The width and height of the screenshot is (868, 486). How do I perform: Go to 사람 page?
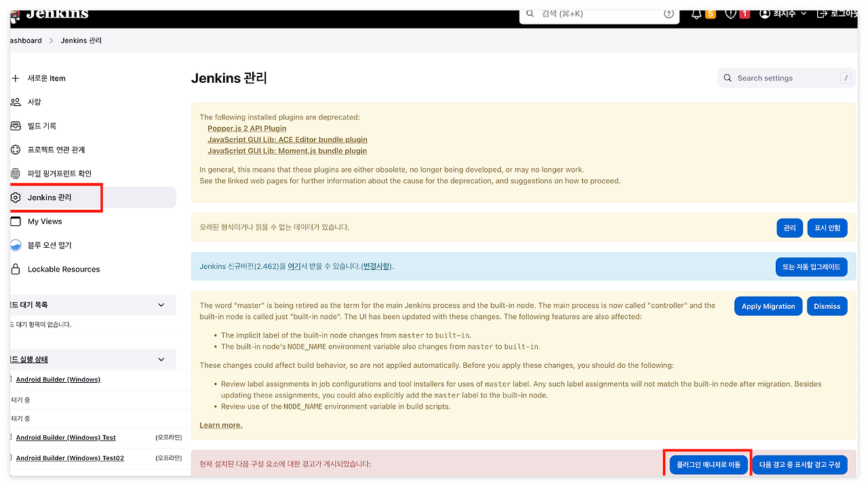pos(35,102)
